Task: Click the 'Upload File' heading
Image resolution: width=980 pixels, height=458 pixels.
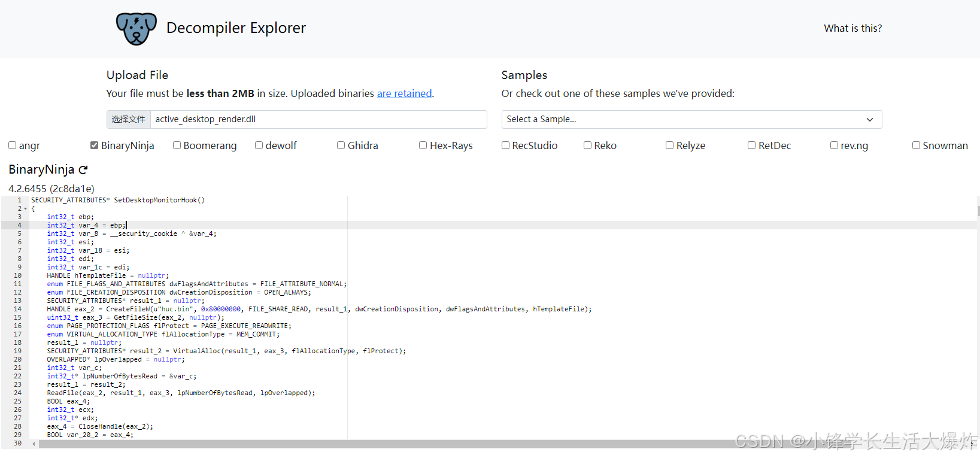Action: click(x=137, y=75)
